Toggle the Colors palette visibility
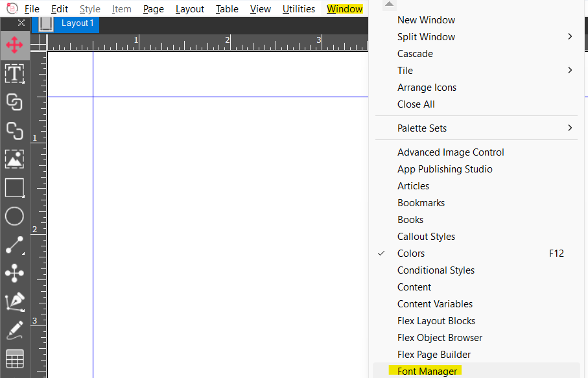 [410, 253]
